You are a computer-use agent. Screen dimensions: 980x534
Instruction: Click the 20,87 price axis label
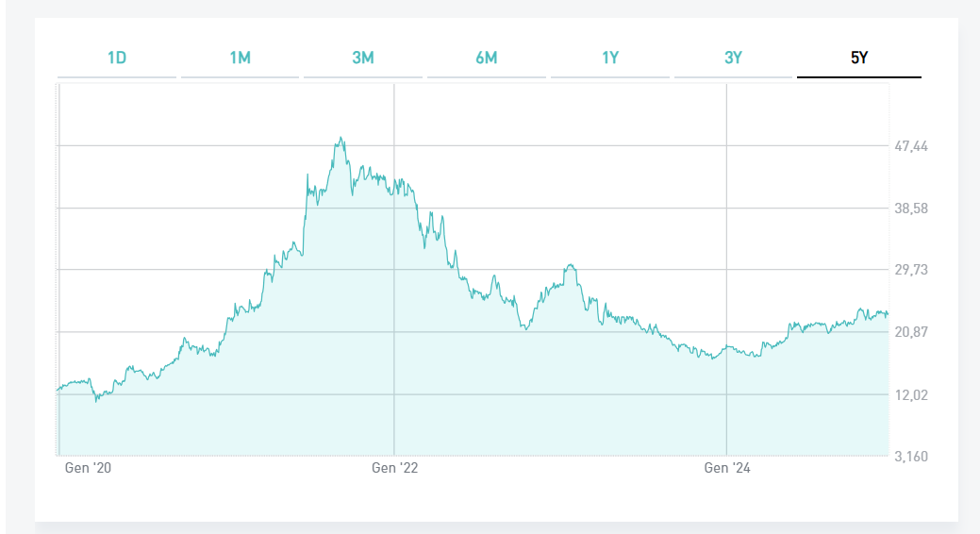tap(911, 332)
